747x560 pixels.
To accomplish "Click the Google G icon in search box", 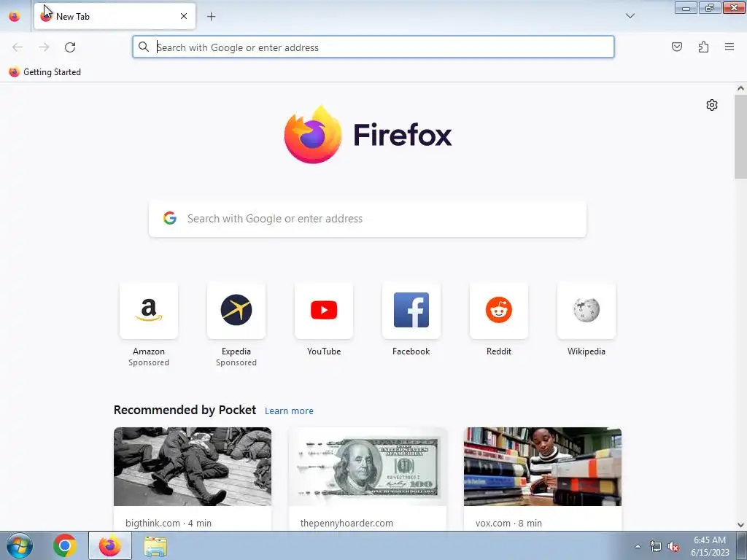I will coord(170,218).
